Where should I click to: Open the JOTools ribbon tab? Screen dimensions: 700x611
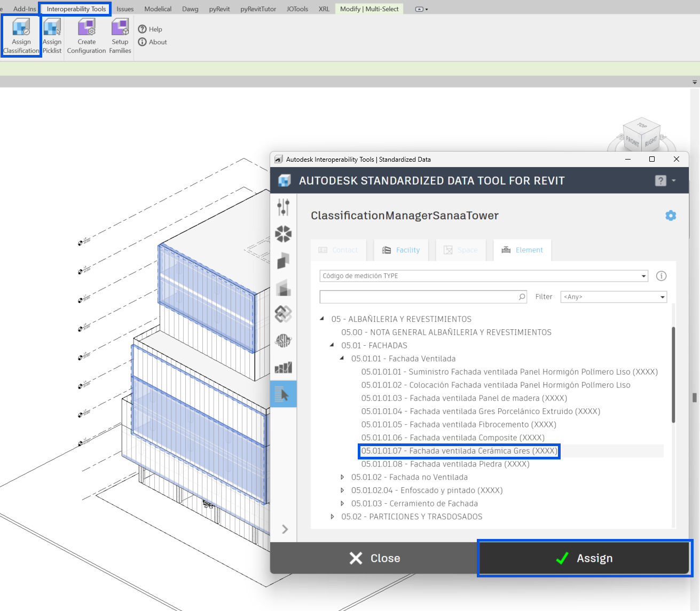pyautogui.click(x=297, y=9)
